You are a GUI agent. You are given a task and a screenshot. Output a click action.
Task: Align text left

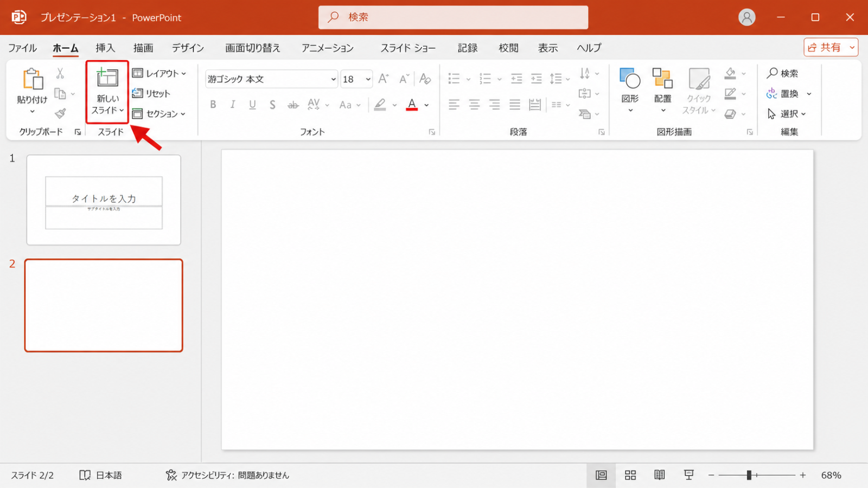(454, 105)
